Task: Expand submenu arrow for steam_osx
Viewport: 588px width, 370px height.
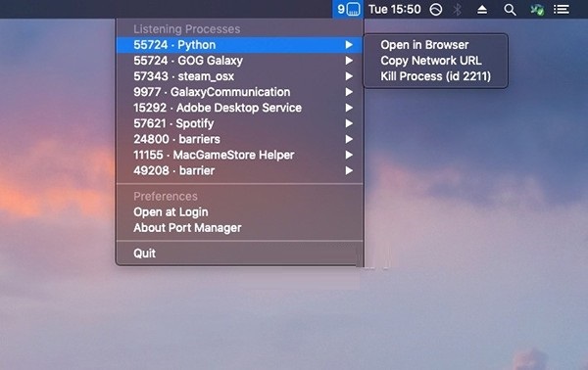Action: pyautogui.click(x=349, y=76)
